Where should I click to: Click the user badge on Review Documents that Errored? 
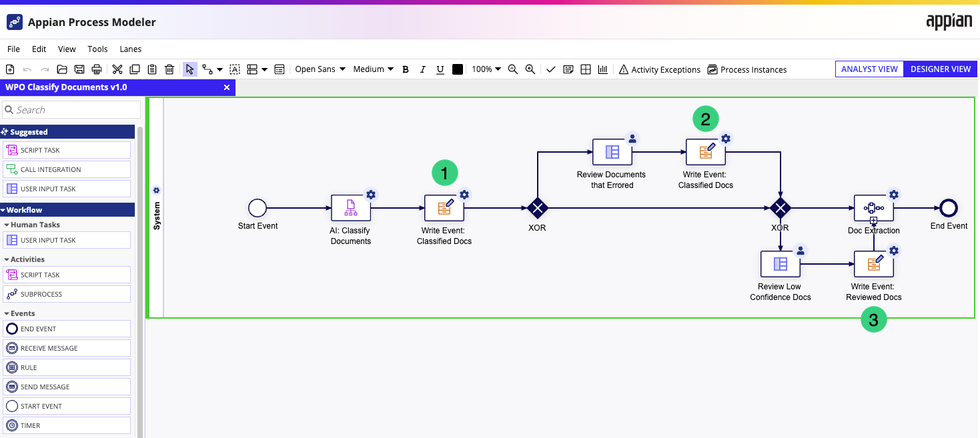(x=632, y=139)
